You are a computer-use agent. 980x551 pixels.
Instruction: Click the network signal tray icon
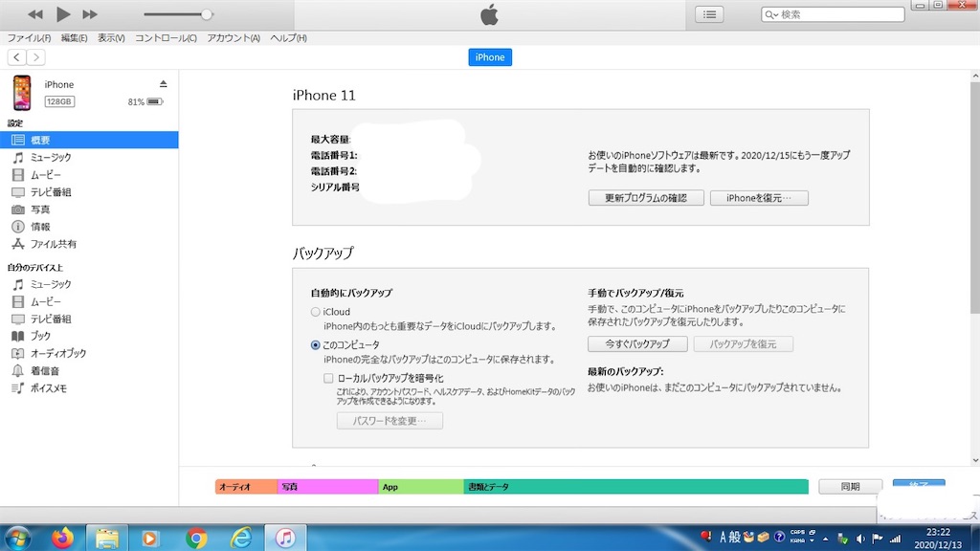[896, 539]
